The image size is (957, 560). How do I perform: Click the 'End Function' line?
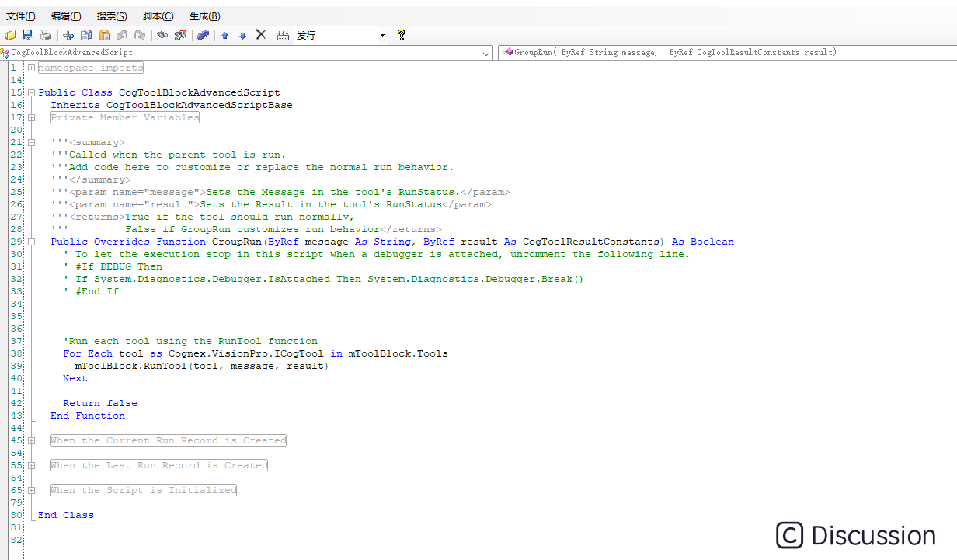click(88, 416)
